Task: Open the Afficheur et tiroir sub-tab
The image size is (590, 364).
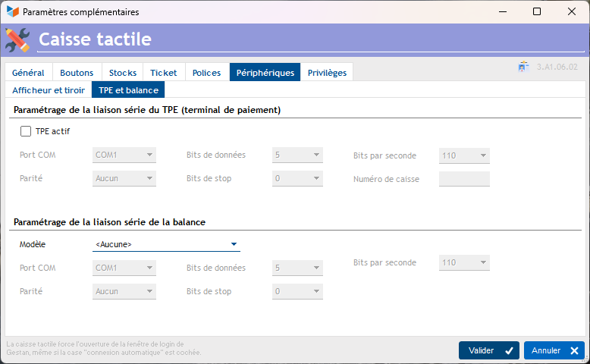Action: (49, 90)
